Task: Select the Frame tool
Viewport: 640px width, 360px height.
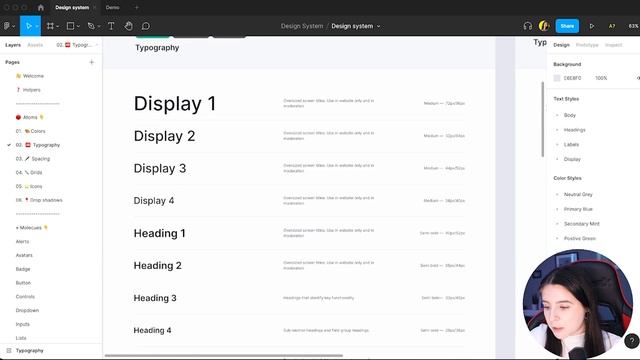Action: point(50,26)
